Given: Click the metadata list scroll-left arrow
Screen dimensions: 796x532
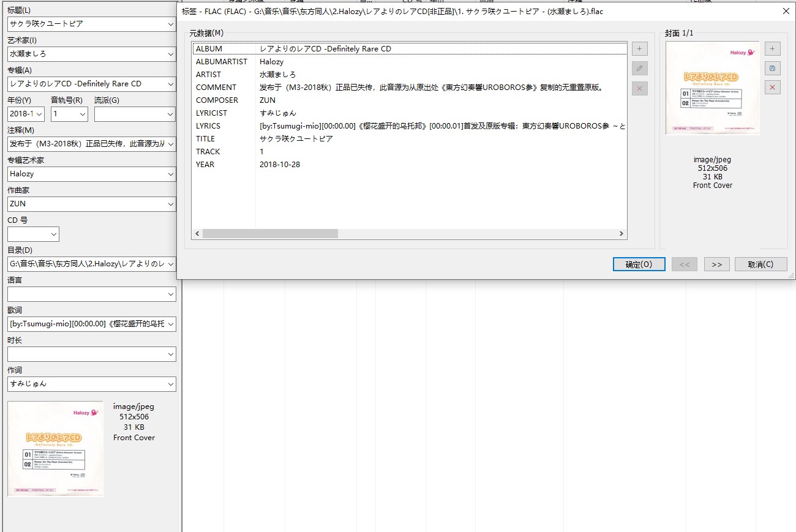Looking at the screenshot, I should [x=197, y=234].
